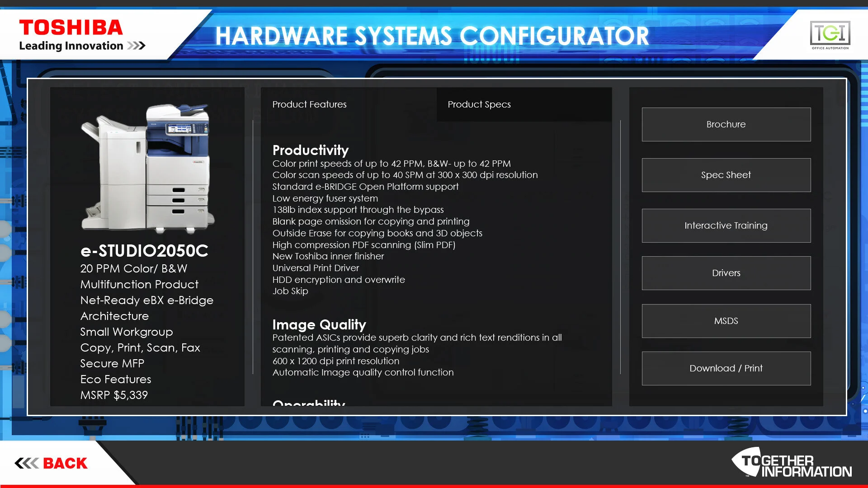Click the MSRP $5,339 price text

114,395
